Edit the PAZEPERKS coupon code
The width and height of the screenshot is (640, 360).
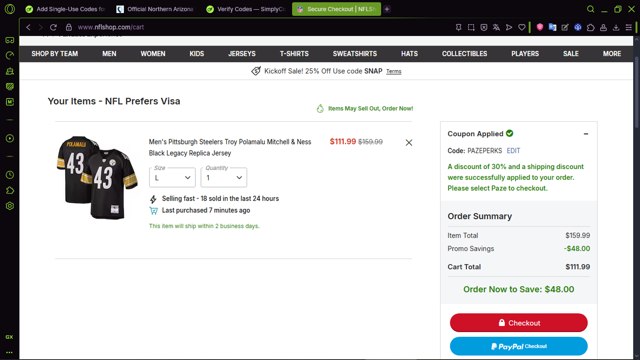point(513,151)
